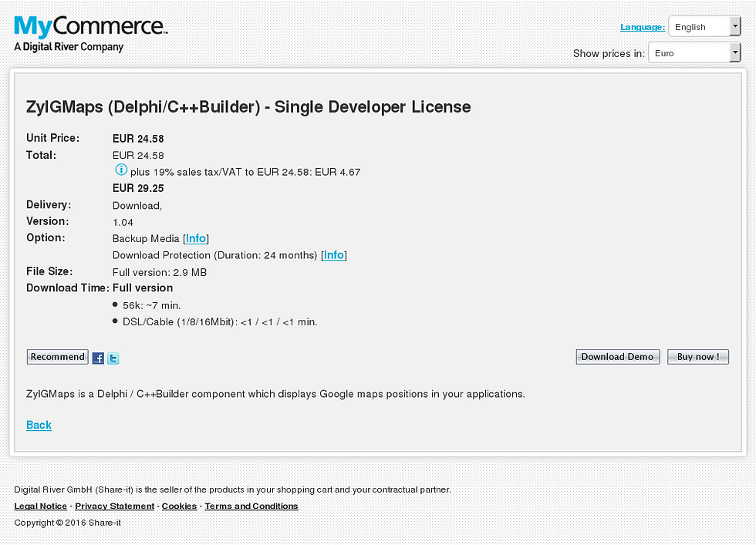Open the Privacy Statement link
This screenshot has width=756, height=545.
pos(115,506)
